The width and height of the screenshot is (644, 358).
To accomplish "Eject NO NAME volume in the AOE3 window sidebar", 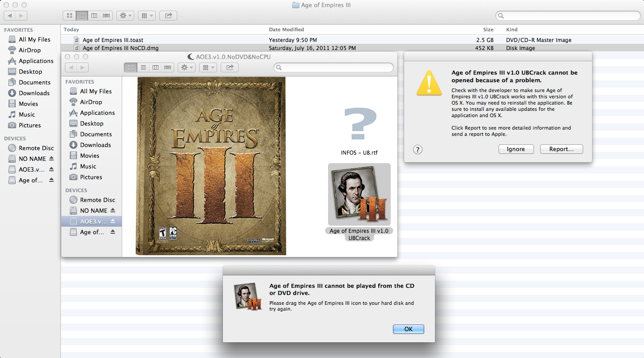I will (x=113, y=211).
